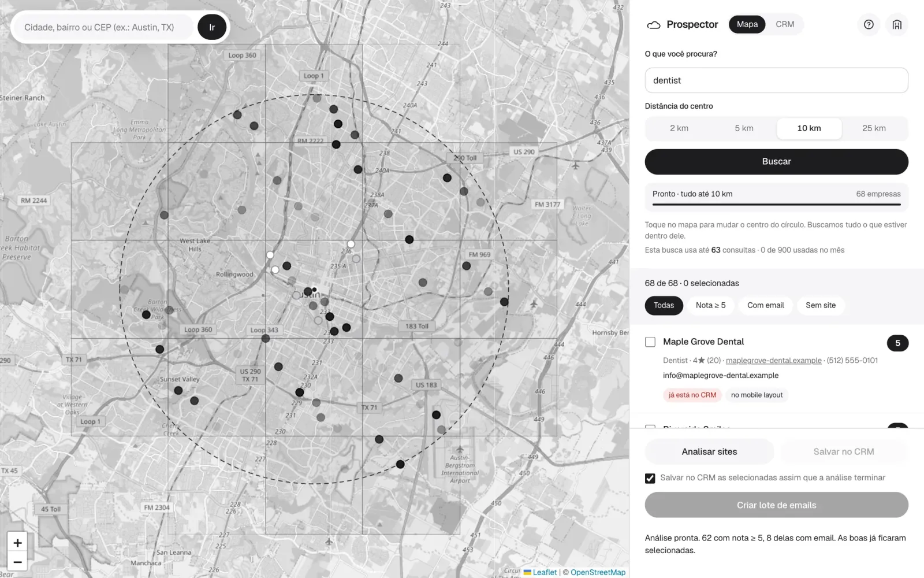The image size is (924, 578).
Task: Zoom in the map with plus
Action: click(x=17, y=543)
